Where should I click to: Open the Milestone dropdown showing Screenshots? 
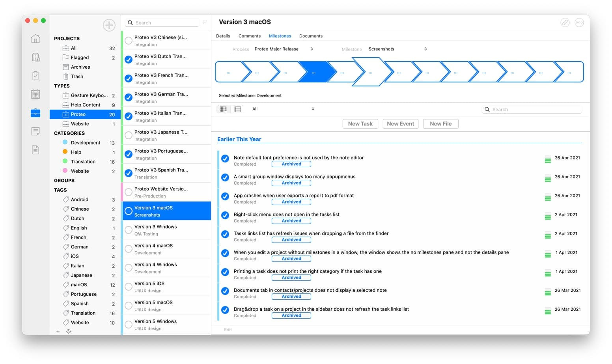(x=397, y=49)
